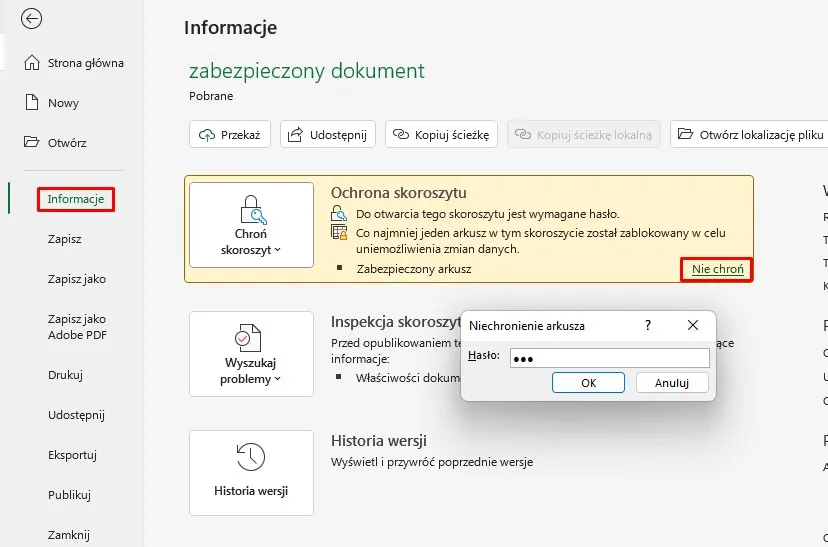The width and height of the screenshot is (828, 547).
Task: Click the back arrow icon
Action: [31, 19]
